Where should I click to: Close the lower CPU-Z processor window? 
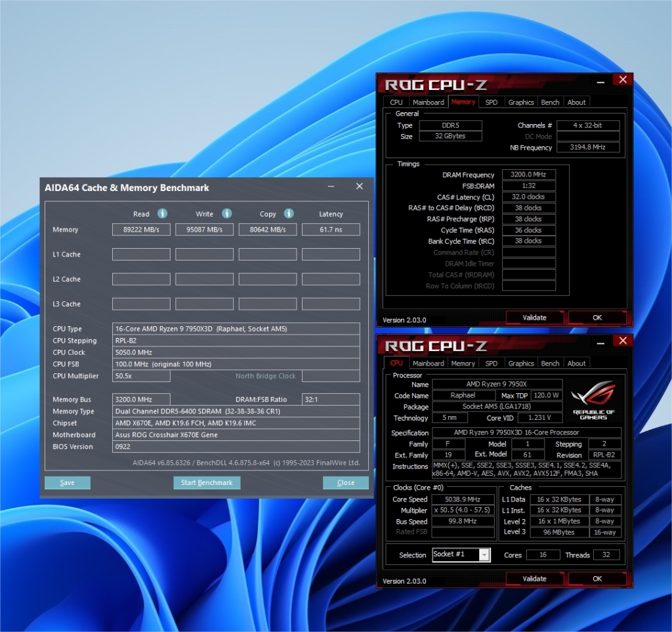623,341
